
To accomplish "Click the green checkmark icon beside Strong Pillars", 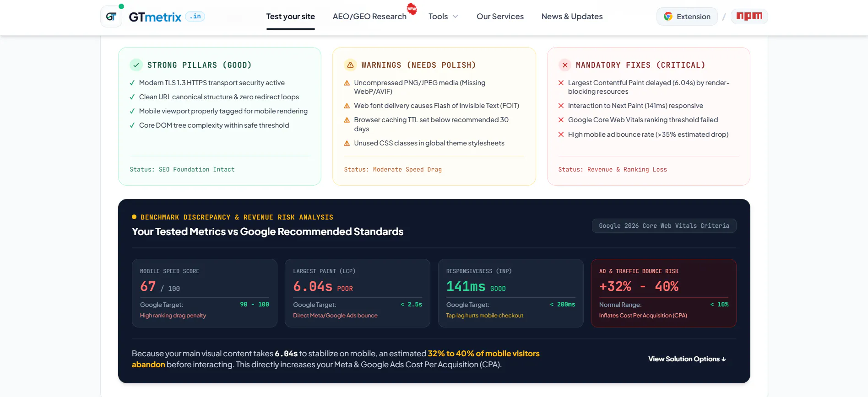I will [136, 65].
